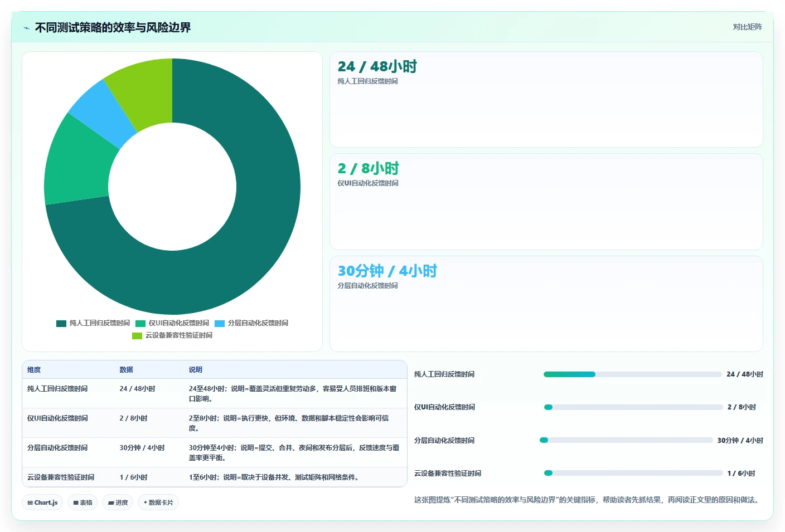
Task: Select table data cell 24 / 48小时
Action: pos(137,389)
